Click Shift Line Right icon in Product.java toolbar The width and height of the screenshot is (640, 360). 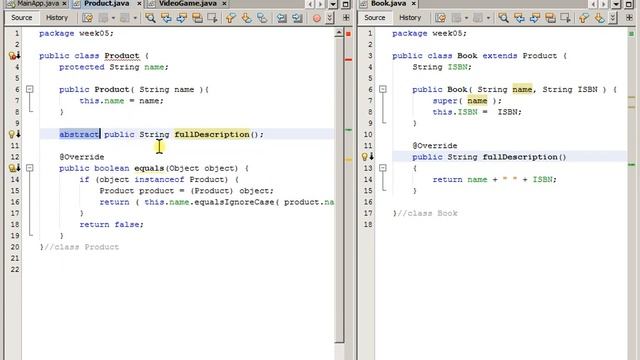[297, 18]
